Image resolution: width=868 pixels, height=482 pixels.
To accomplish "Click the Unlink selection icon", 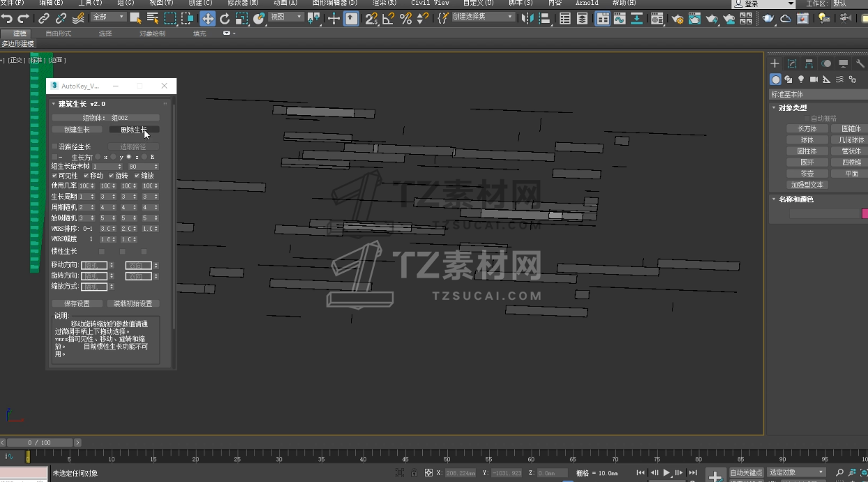I will pos(61,18).
